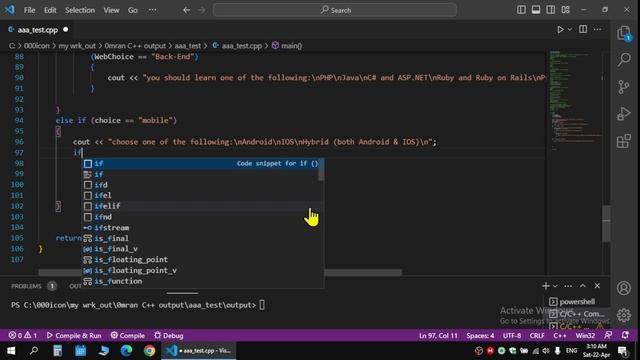Open notifications bell in status bar
The image size is (640, 360).
tap(625, 335)
